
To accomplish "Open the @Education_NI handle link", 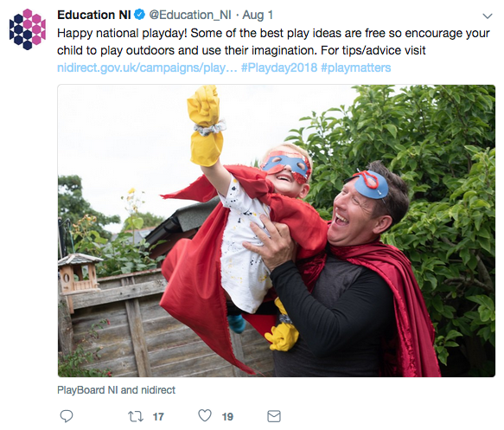I will 190,15.
